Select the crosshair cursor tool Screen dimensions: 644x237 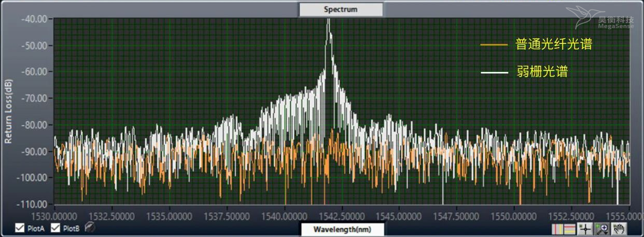[x=585, y=229]
